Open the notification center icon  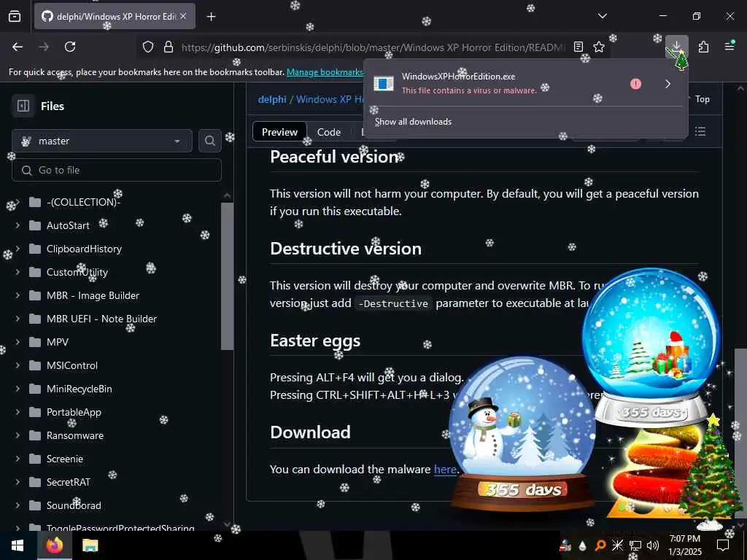pyautogui.click(x=723, y=545)
